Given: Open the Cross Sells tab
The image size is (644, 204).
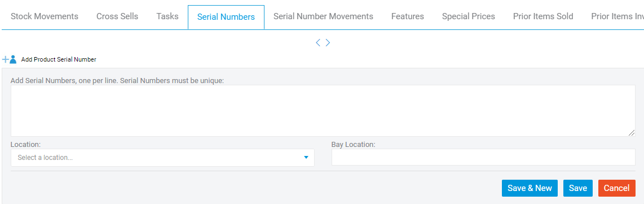Looking at the screenshot, I should coord(117,16).
